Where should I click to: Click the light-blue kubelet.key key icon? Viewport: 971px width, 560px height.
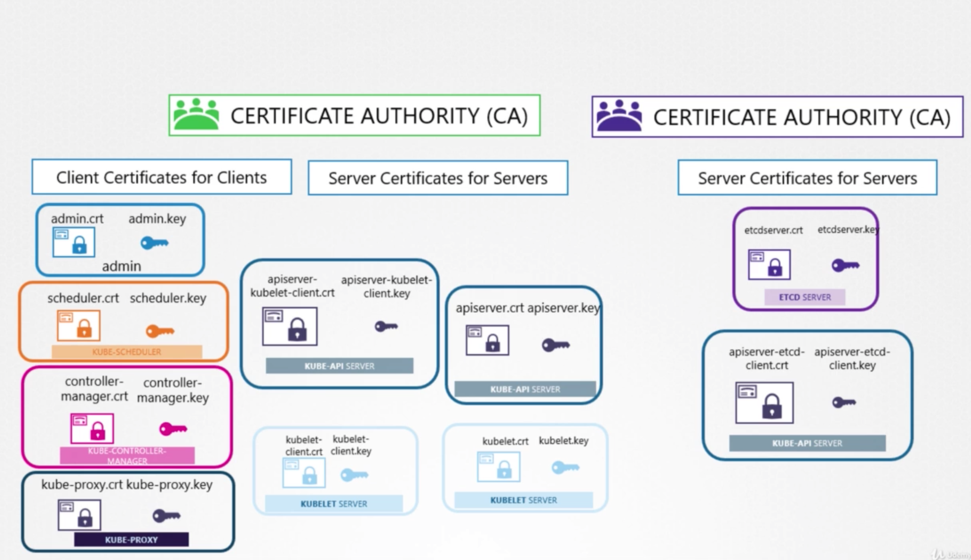click(x=565, y=467)
